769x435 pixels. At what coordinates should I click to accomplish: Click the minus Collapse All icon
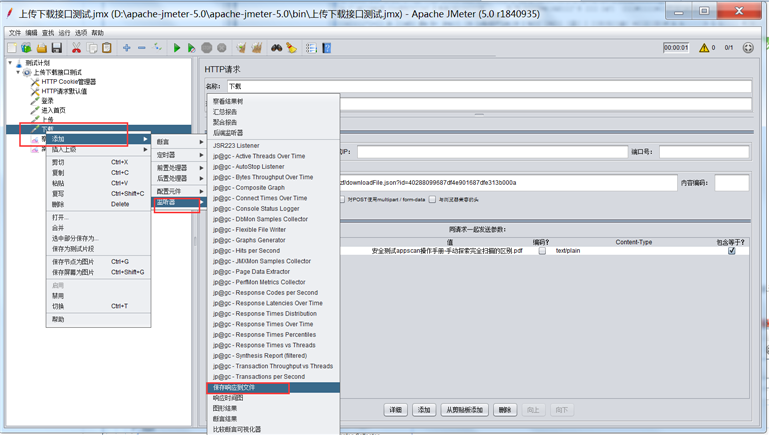[142, 48]
